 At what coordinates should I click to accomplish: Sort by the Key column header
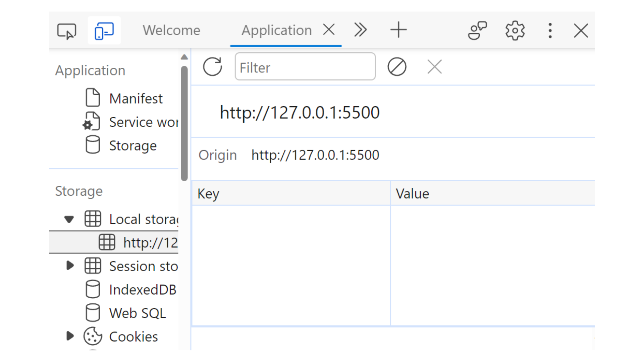click(x=291, y=193)
